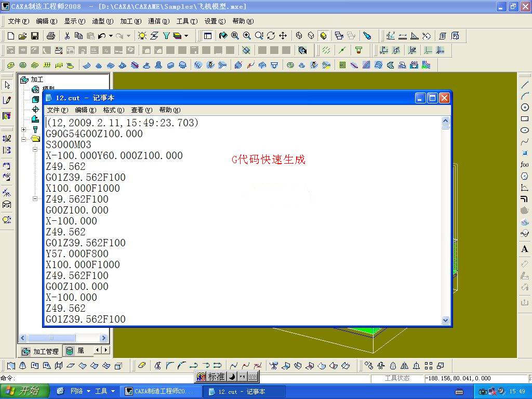Screen dimensions: 532x399
Task: Switch to 加工管理 tab
Action: click(x=40, y=351)
